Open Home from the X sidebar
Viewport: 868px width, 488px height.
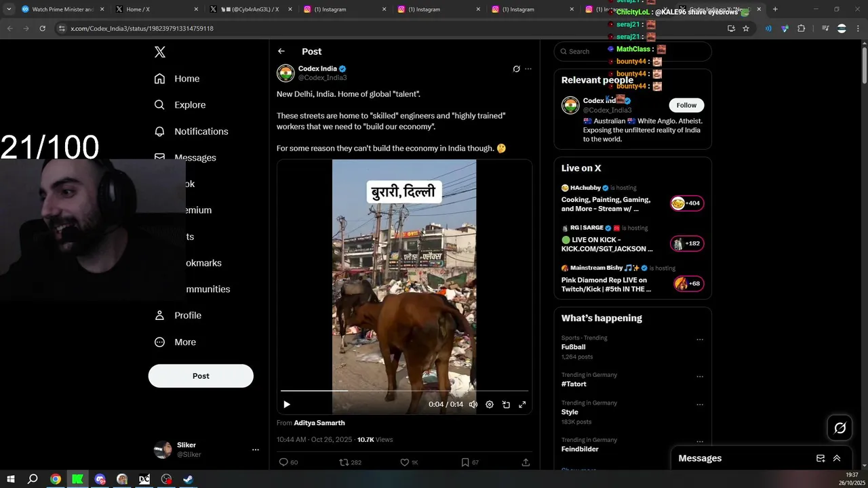tap(177, 79)
